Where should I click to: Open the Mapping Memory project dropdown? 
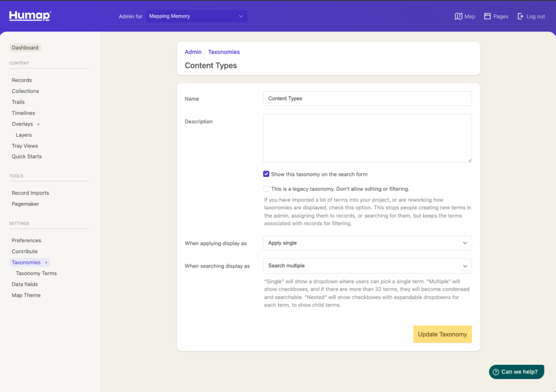click(x=196, y=16)
